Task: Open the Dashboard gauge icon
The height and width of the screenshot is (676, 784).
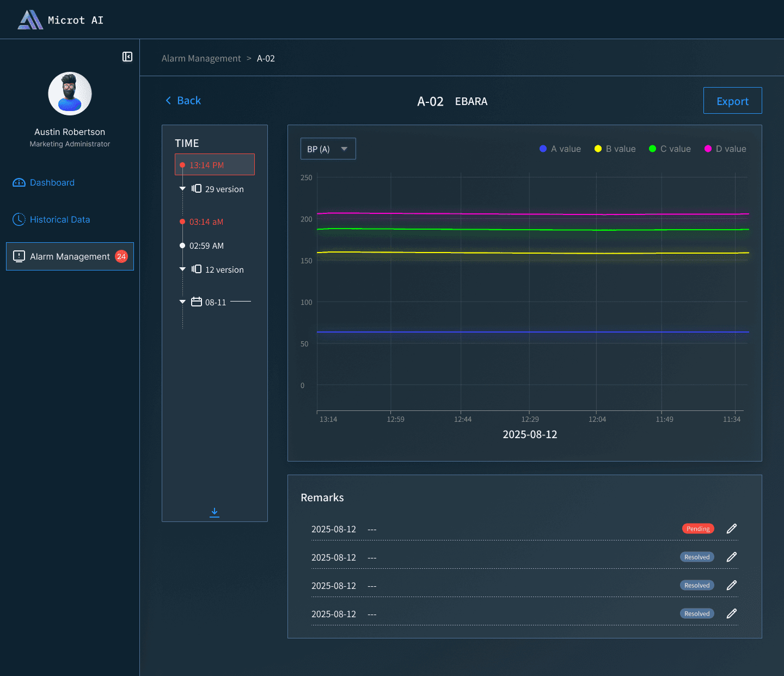Action: [19, 182]
